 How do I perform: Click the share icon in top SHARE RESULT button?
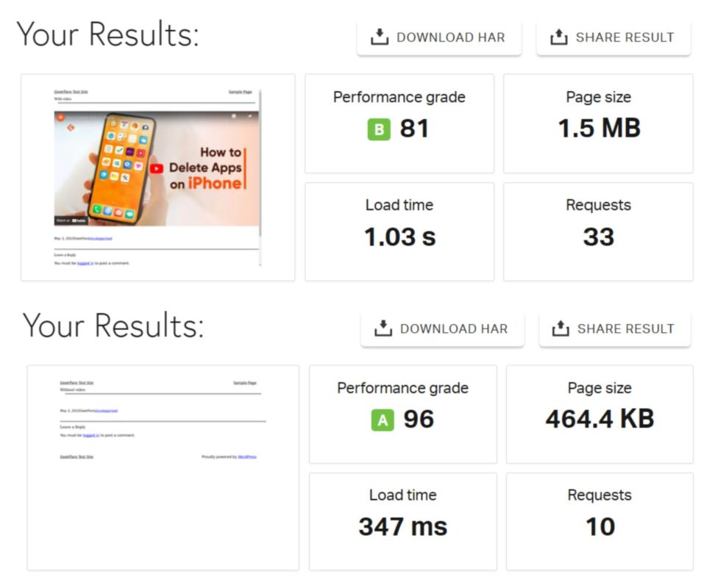[558, 37]
